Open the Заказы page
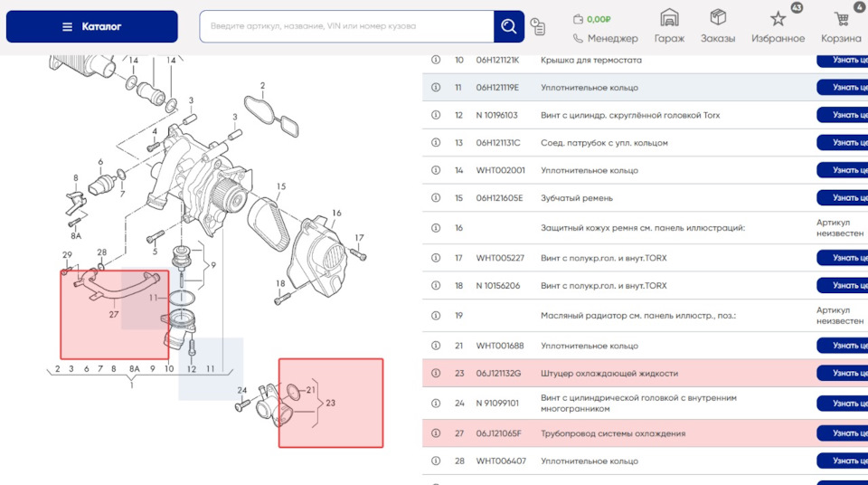The height and width of the screenshot is (485, 868). (718, 27)
